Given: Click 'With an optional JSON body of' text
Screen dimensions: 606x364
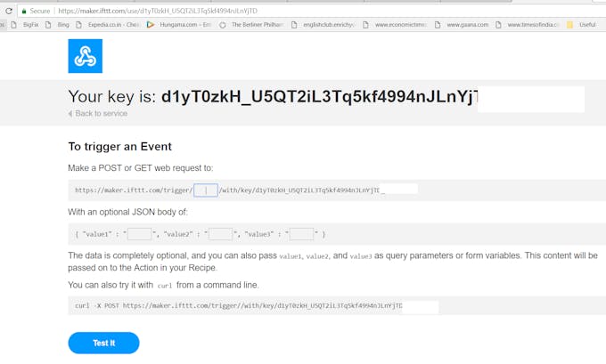Looking at the screenshot, I should pyautogui.click(x=128, y=212).
